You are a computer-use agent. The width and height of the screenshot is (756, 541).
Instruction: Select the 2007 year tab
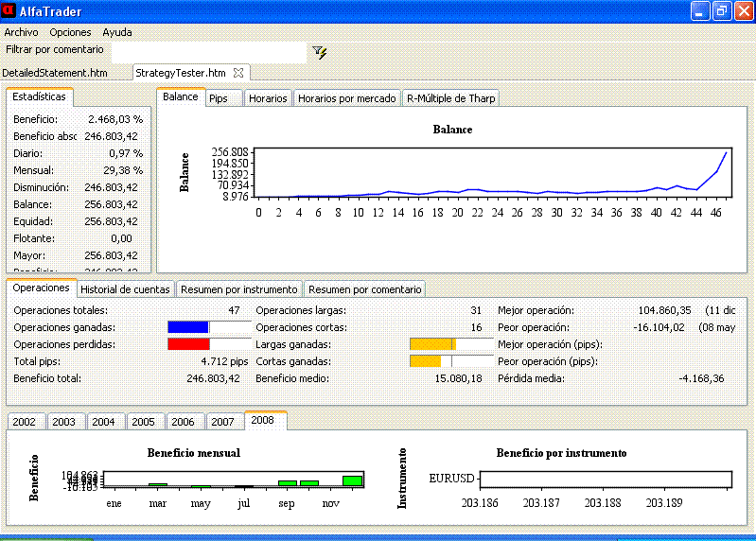point(222,422)
